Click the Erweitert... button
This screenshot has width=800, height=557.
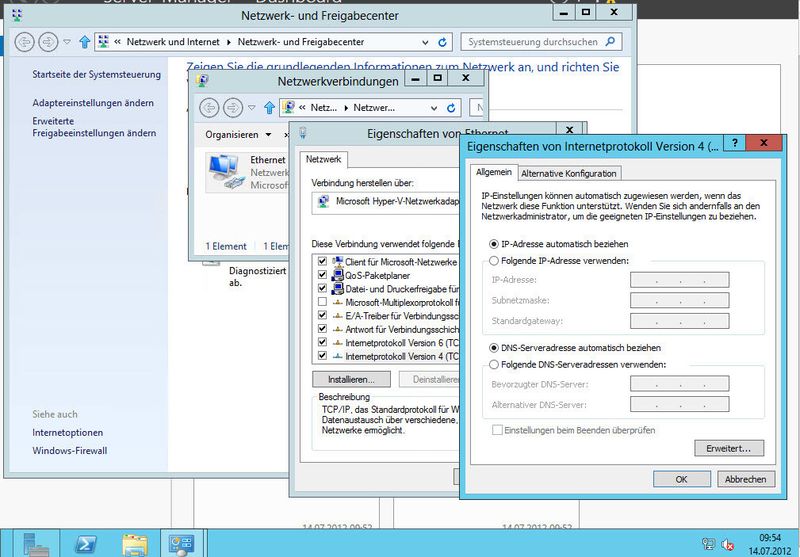click(728, 448)
